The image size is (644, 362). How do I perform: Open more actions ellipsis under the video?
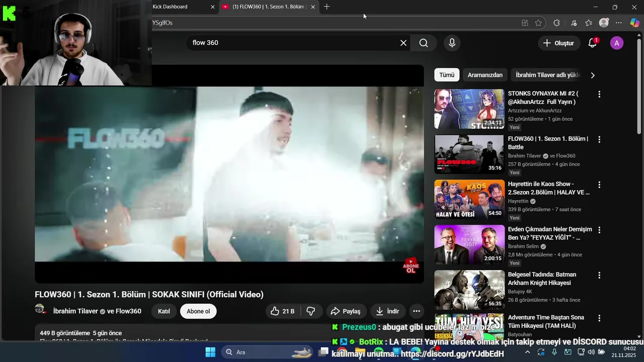(417, 311)
